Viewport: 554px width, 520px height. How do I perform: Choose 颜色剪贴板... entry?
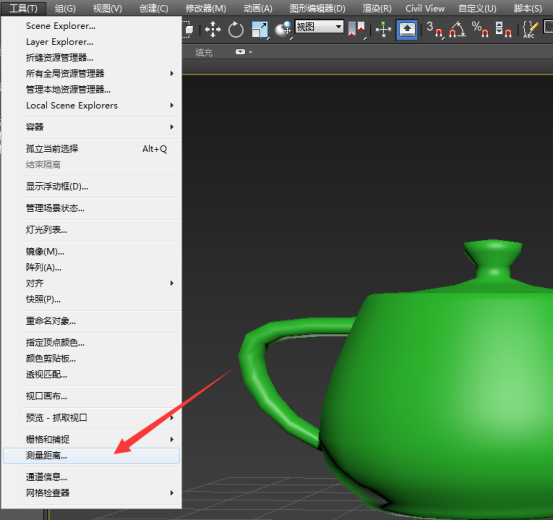point(92,359)
